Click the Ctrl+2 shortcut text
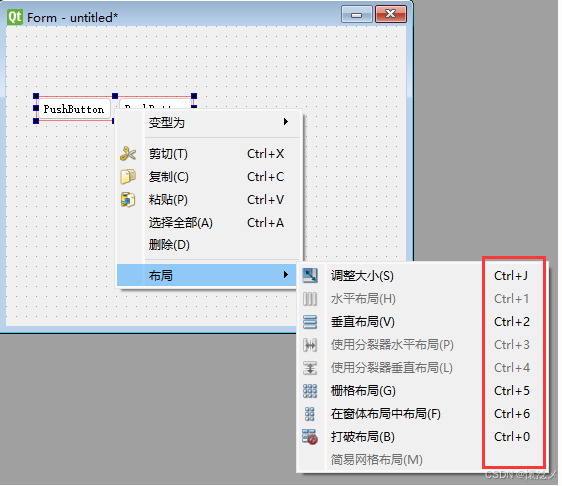 [512, 321]
